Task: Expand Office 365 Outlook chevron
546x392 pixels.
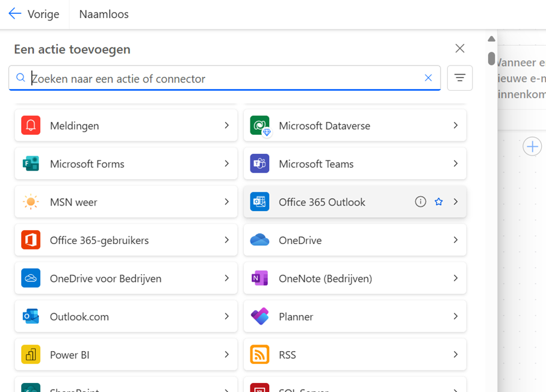Action: tap(456, 202)
